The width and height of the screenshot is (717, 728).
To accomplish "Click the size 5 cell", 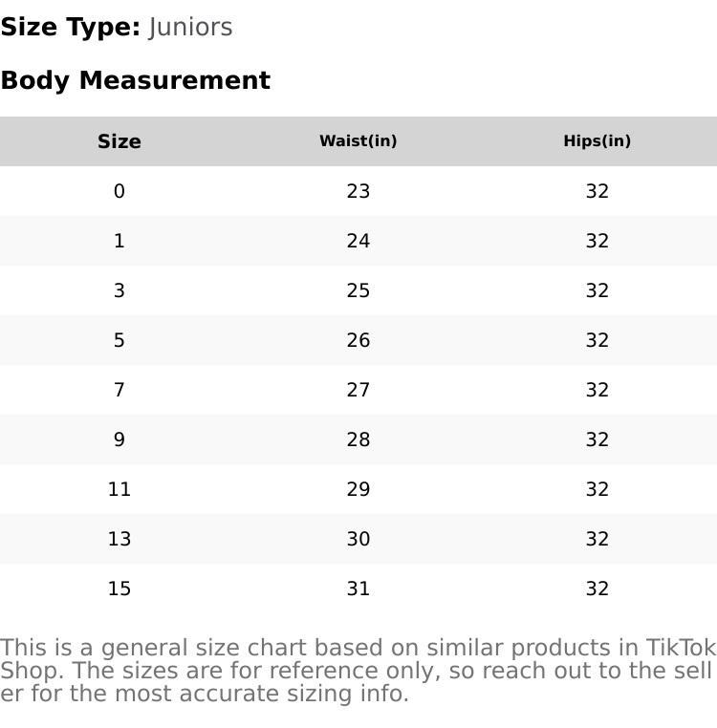I will [119, 340].
